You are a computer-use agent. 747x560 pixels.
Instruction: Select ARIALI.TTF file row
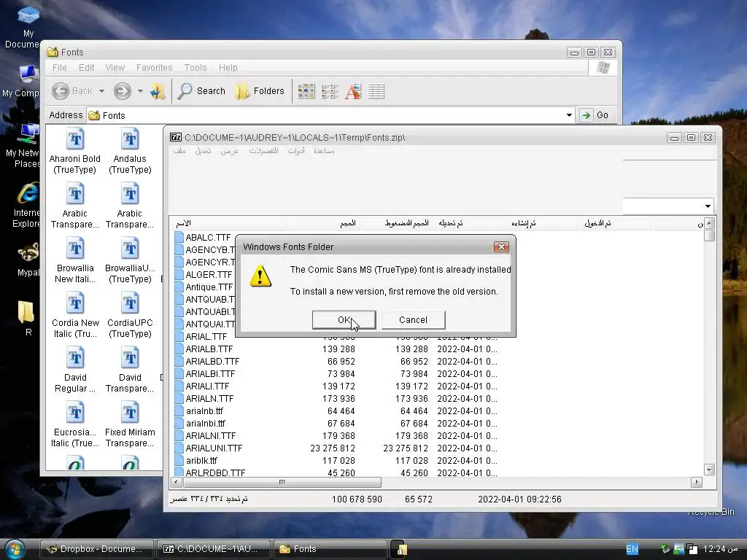point(336,386)
